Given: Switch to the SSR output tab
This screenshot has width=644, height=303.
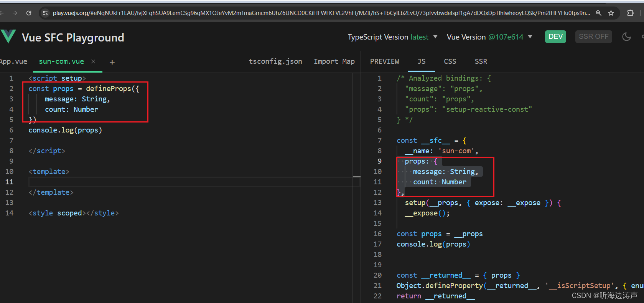Looking at the screenshot, I should (x=481, y=61).
